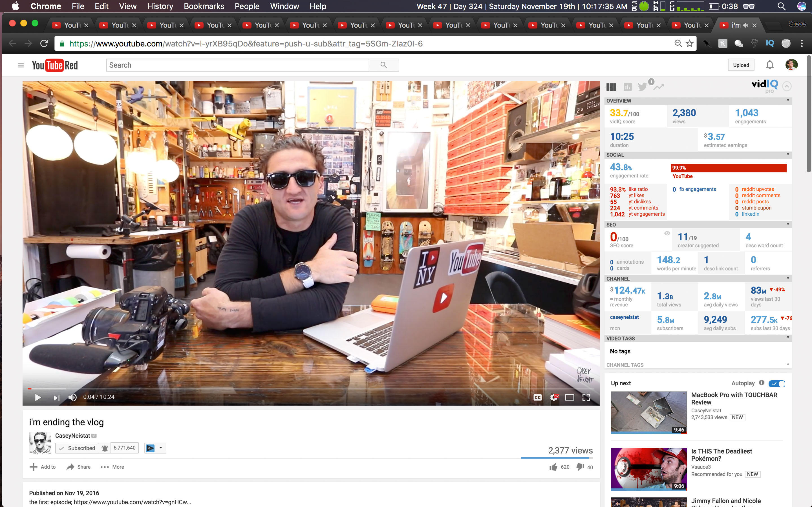Click the video progress bar

coord(302,389)
